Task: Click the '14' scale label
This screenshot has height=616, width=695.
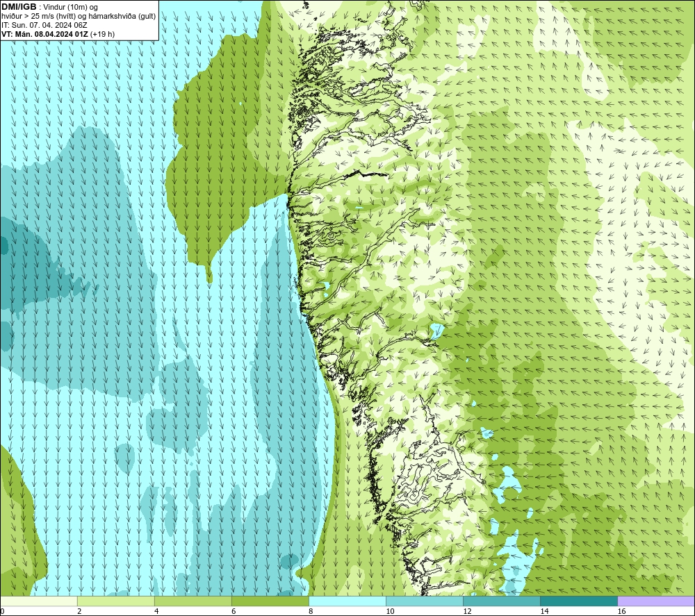Action: (544, 611)
